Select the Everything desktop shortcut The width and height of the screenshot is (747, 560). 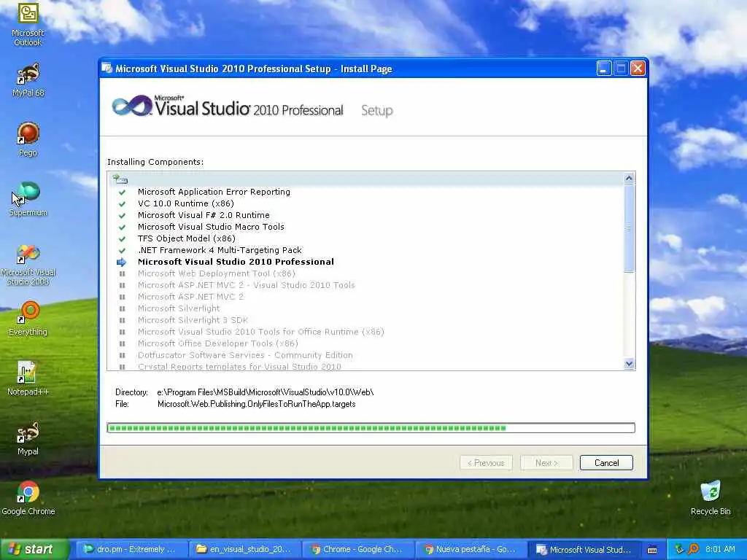pos(28,318)
